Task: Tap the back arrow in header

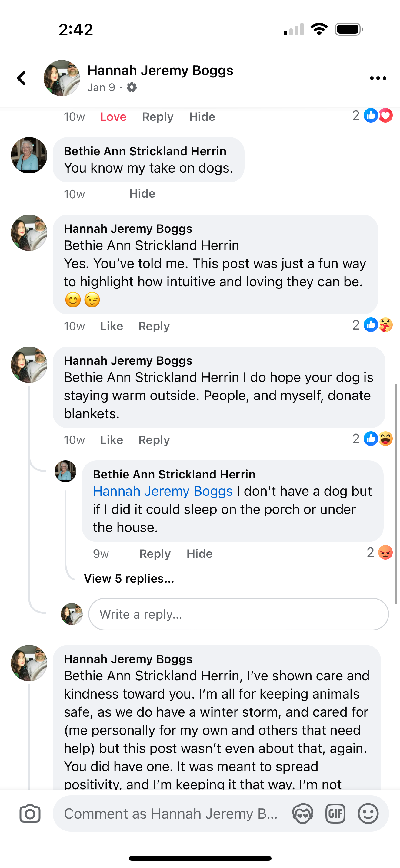Action: pos(22,78)
